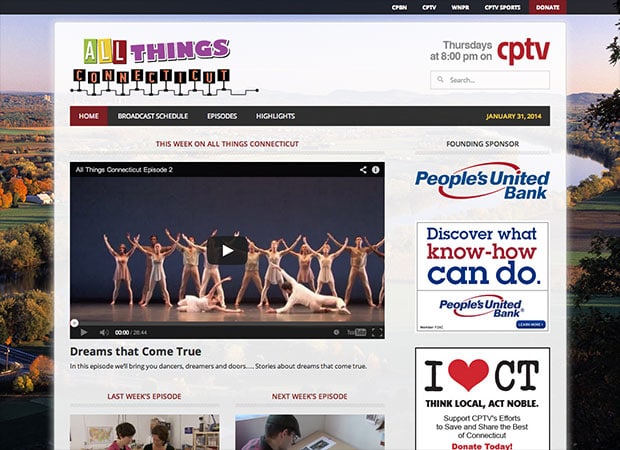The image size is (620, 450).
Task: Click the January 31, 2014 date text
Action: [x=514, y=116]
